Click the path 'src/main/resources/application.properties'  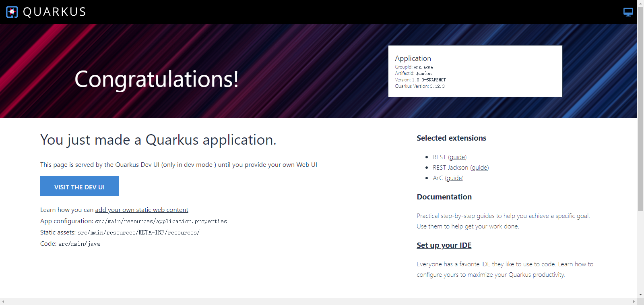click(161, 221)
